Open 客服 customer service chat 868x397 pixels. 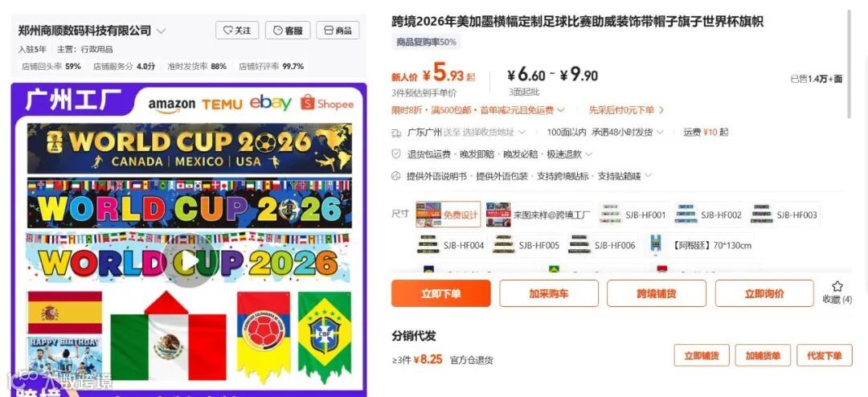point(287,31)
